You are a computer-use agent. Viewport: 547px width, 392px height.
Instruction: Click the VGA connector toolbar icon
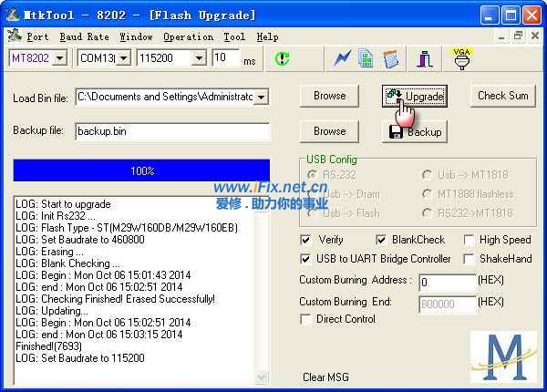pos(461,58)
